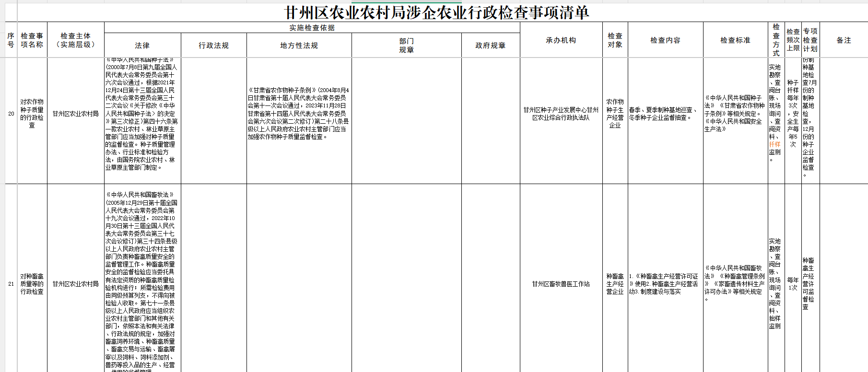
Task: Select the 对种畜禽质量等的行政检查 cell
Action: tap(32, 284)
